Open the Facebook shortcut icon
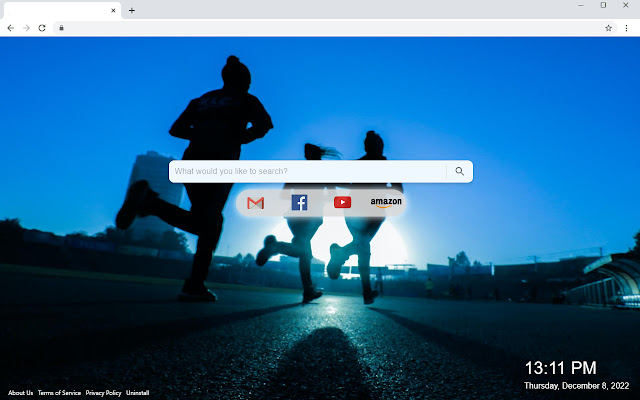640x400 pixels. [x=299, y=202]
